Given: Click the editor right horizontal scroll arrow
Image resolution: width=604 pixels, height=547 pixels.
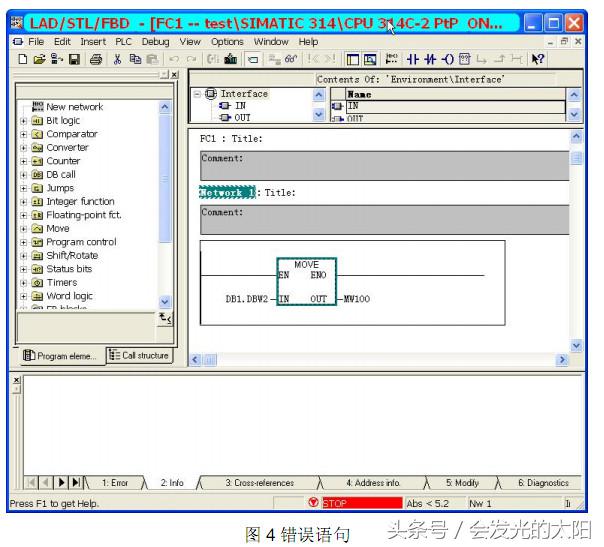Looking at the screenshot, I should click(x=562, y=359).
